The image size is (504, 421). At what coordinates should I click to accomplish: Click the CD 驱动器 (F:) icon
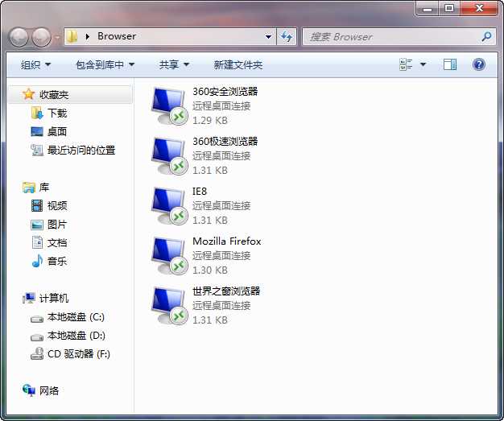pos(37,354)
